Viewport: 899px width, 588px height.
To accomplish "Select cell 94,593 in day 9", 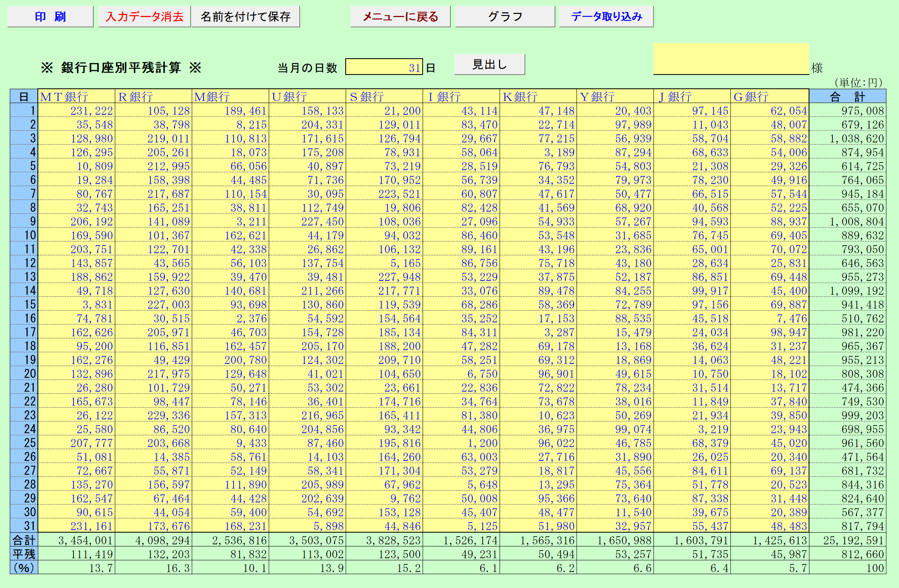I will point(692,221).
